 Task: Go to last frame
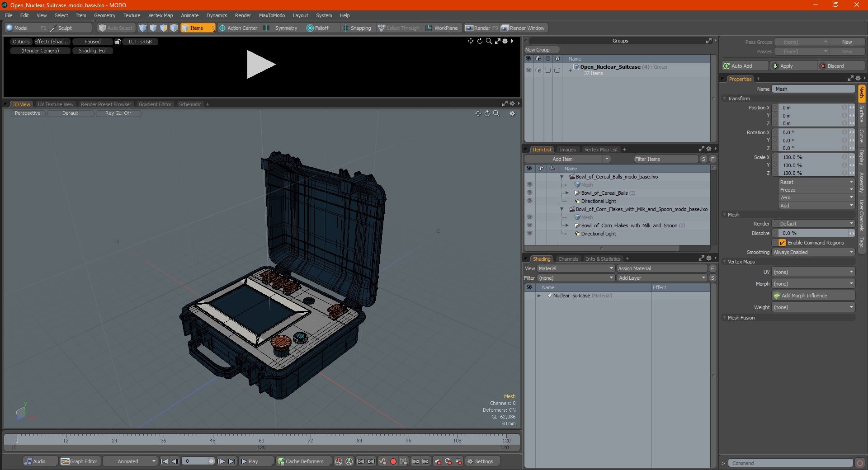click(232, 461)
